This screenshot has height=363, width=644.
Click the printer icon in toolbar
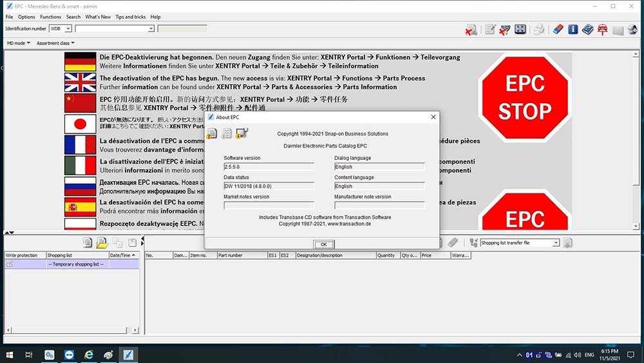point(539,30)
